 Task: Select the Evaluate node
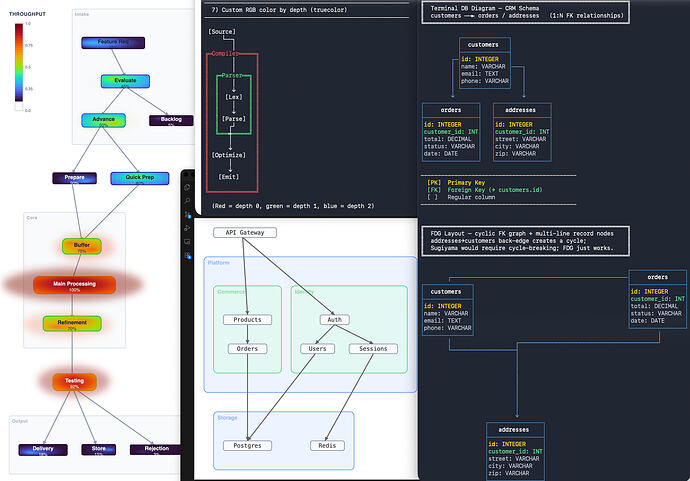[125, 81]
